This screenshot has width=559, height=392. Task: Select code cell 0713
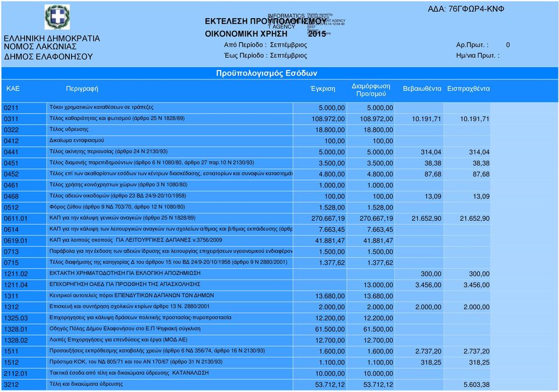24,252
